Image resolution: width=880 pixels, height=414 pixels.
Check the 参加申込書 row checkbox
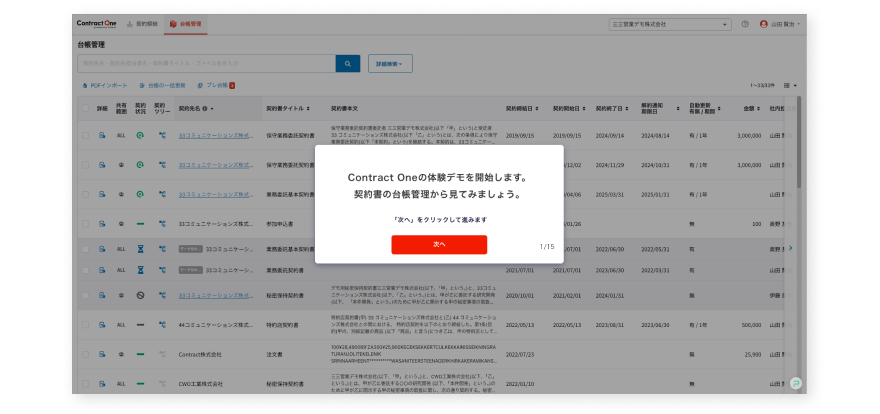click(85, 223)
